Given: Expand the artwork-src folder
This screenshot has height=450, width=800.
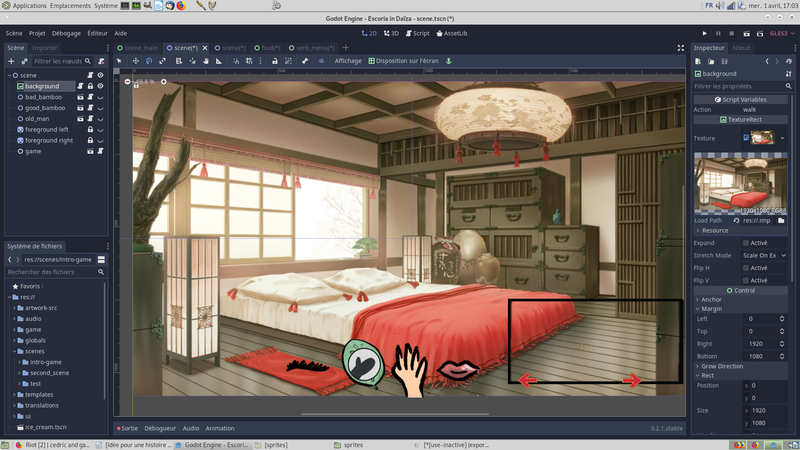Looking at the screenshot, I should pos(15,308).
